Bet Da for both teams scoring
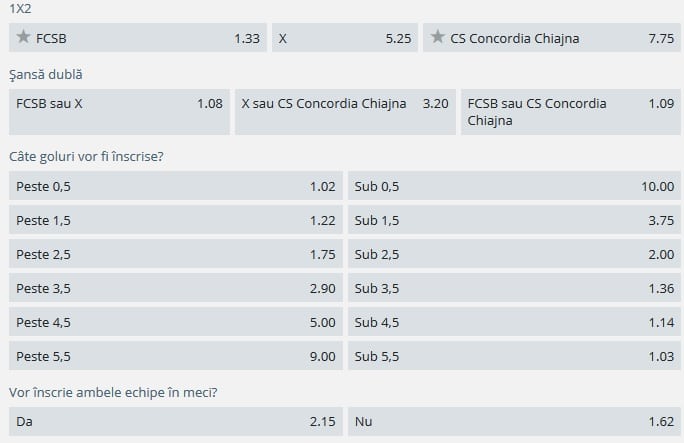This screenshot has height=443, width=684. (175, 422)
